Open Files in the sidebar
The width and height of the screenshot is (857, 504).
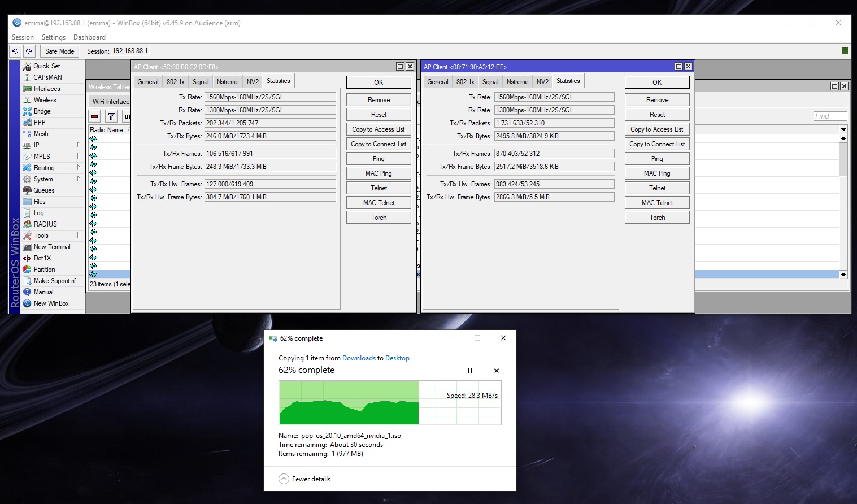[40, 202]
